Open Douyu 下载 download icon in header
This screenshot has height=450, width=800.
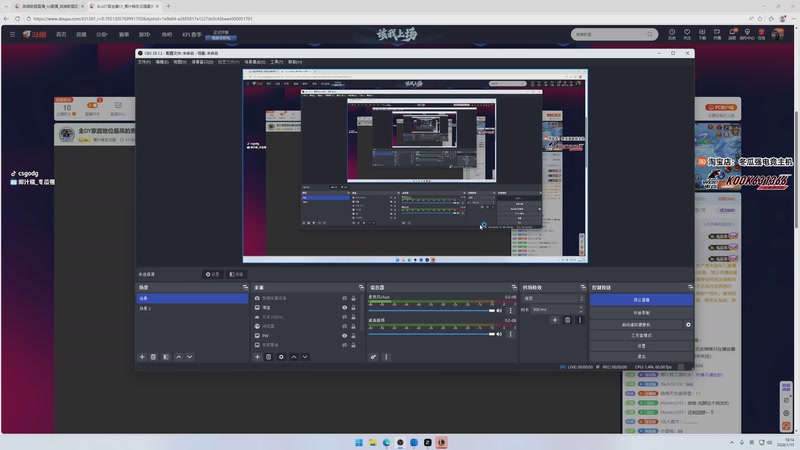point(702,34)
